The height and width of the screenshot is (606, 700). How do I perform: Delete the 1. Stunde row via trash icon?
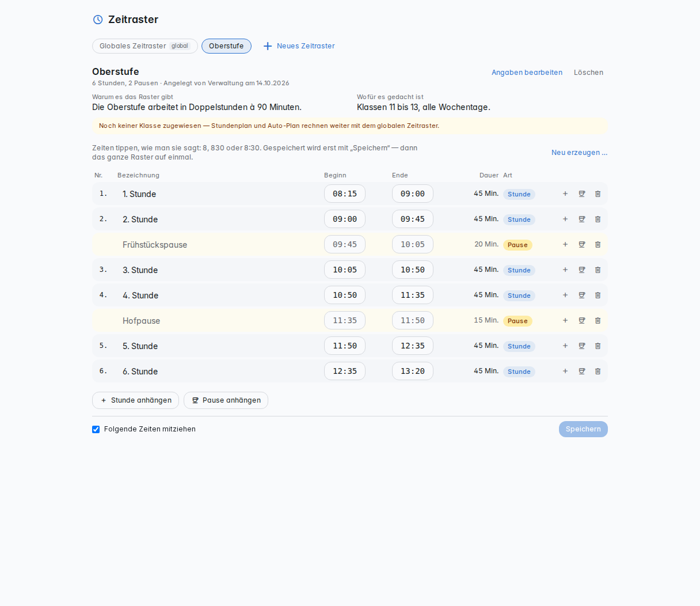pyautogui.click(x=598, y=194)
